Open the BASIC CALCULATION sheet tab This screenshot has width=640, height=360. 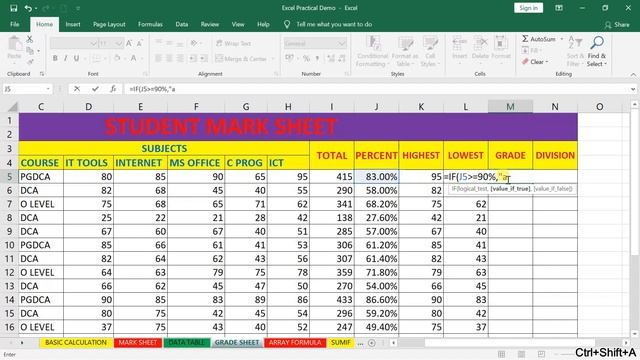(x=76, y=342)
